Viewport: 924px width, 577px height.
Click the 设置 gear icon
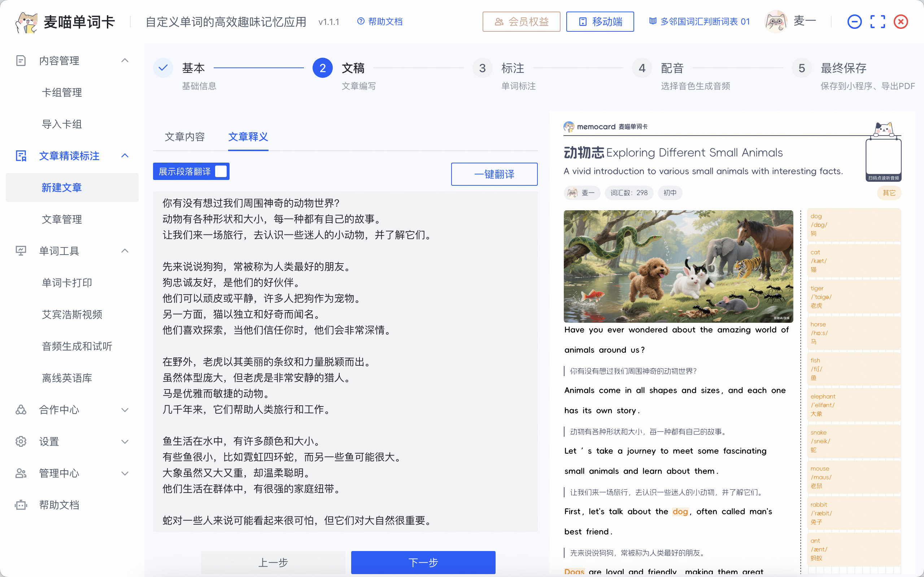[21, 441]
